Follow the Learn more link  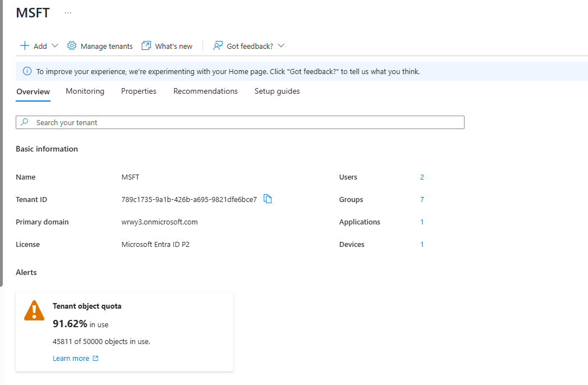71,359
